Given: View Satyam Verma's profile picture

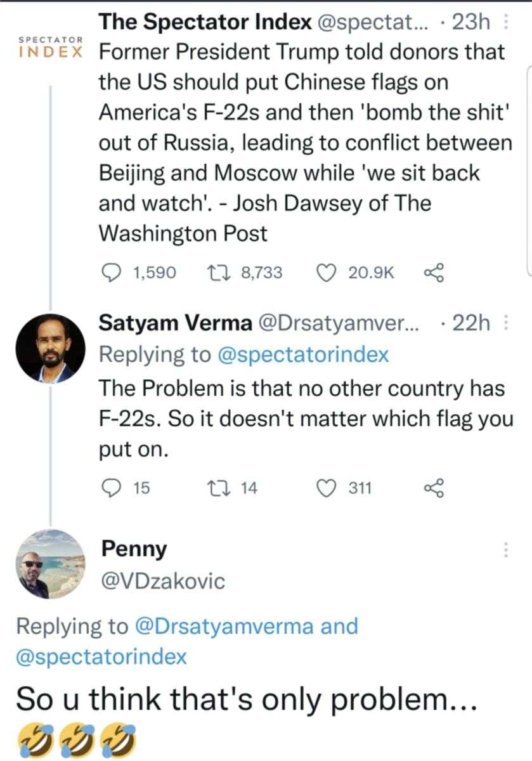Looking at the screenshot, I should pyautogui.click(x=50, y=348).
